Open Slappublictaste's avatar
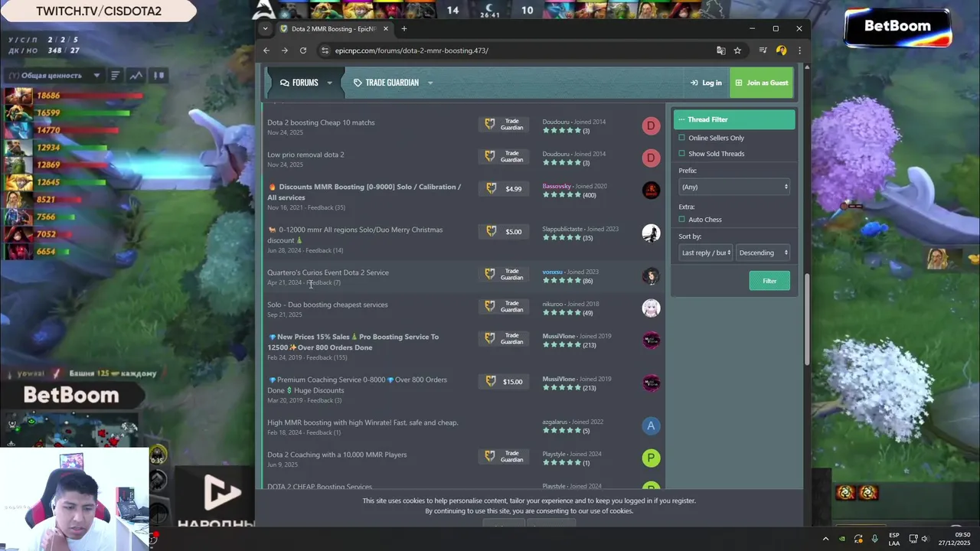This screenshot has width=980, height=551. click(x=651, y=233)
